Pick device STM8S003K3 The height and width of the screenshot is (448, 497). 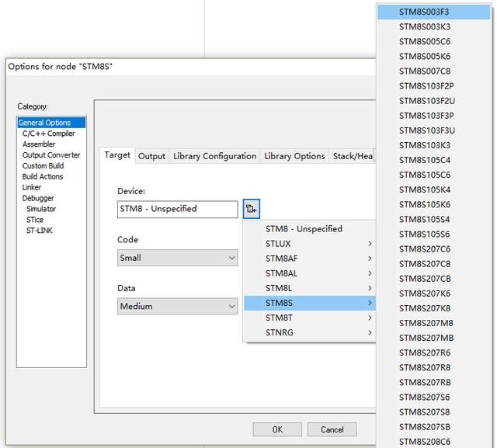tap(433, 26)
